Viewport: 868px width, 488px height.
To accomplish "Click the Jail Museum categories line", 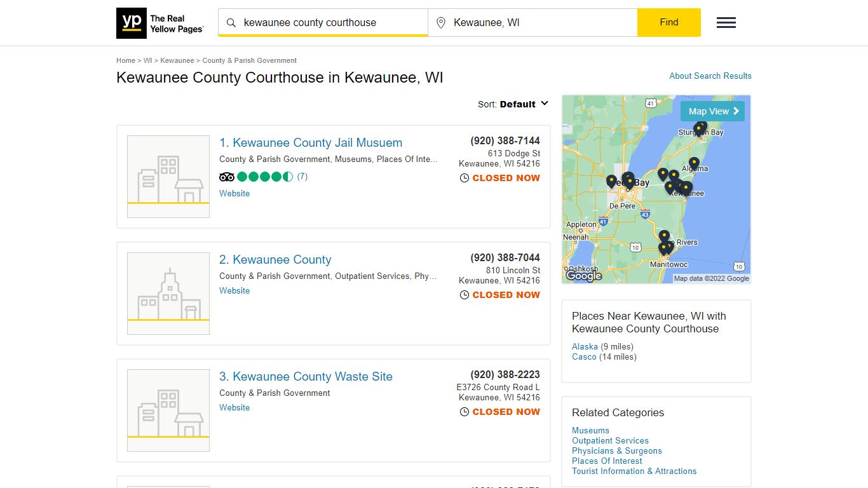I will 329,159.
